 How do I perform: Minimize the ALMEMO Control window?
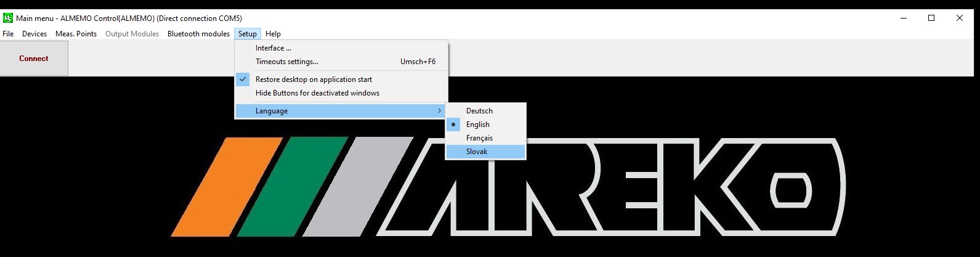[904, 18]
